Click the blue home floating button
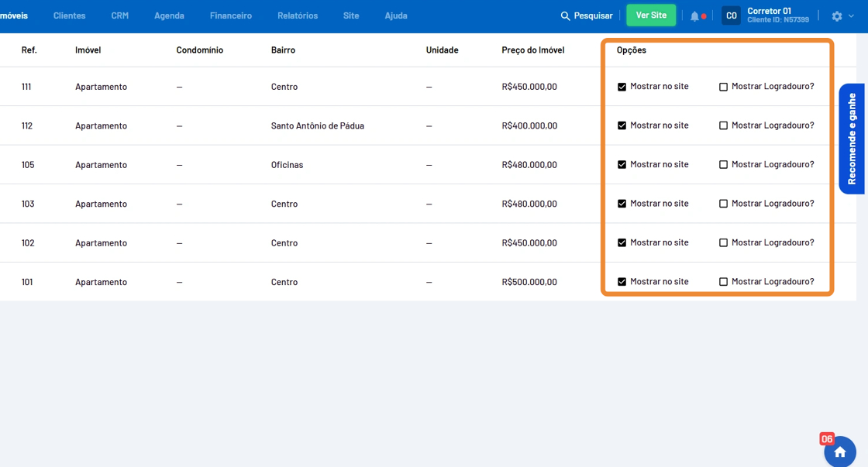The height and width of the screenshot is (467, 868). click(x=839, y=452)
